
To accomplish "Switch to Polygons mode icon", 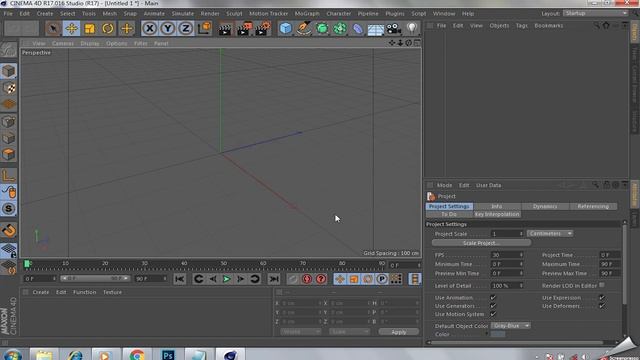I will pyautogui.click(x=9, y=154).
